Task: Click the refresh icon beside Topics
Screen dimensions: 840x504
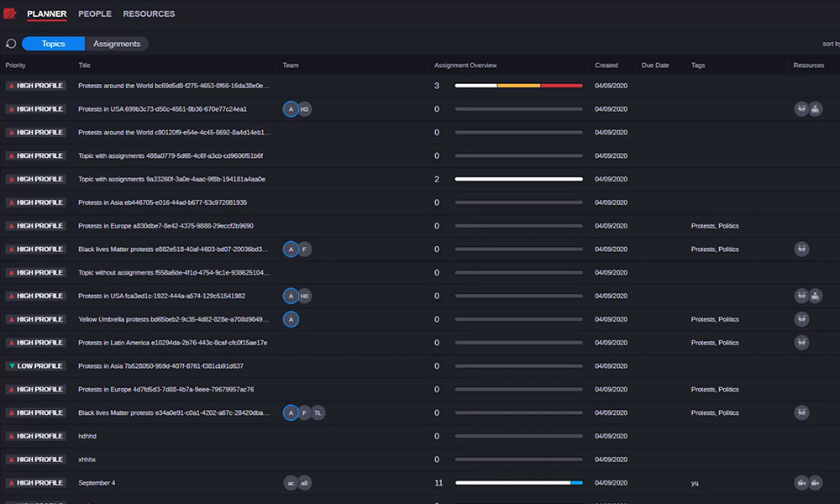Action: [11, 44]
